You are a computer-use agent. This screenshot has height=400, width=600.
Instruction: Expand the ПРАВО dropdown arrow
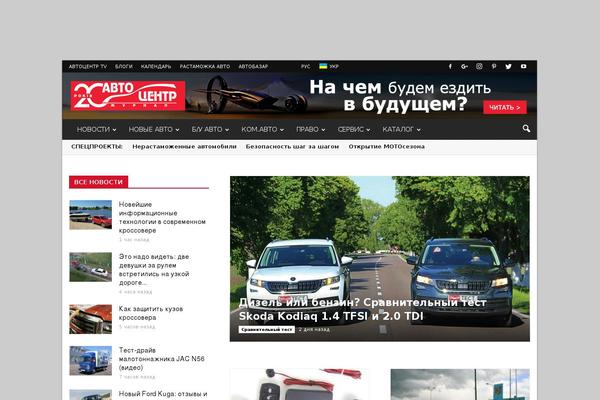(323, 130)
